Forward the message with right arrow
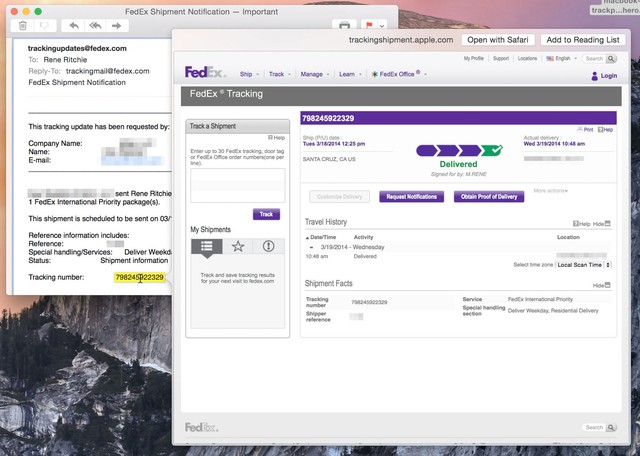Screen dimensions: 640x456 (x=117, y=26)
